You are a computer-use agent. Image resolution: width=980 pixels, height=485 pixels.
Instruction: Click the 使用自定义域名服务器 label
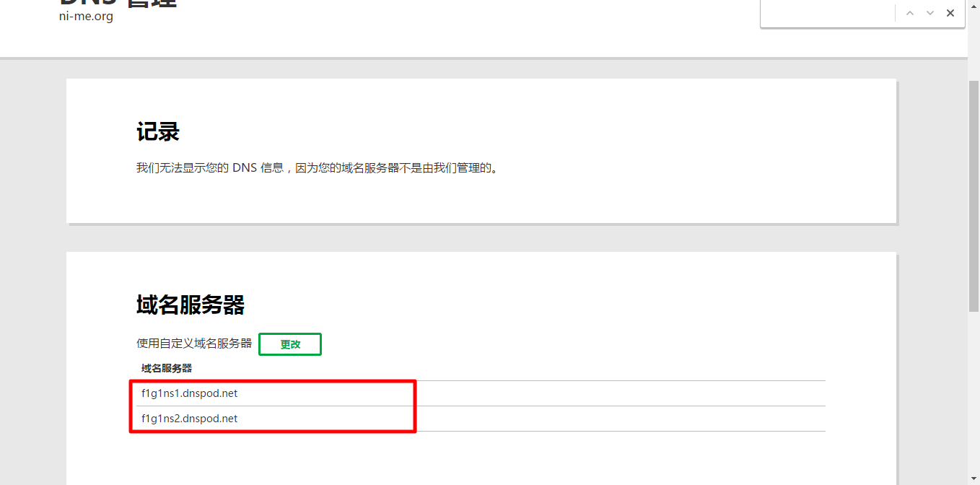(194, 344)
